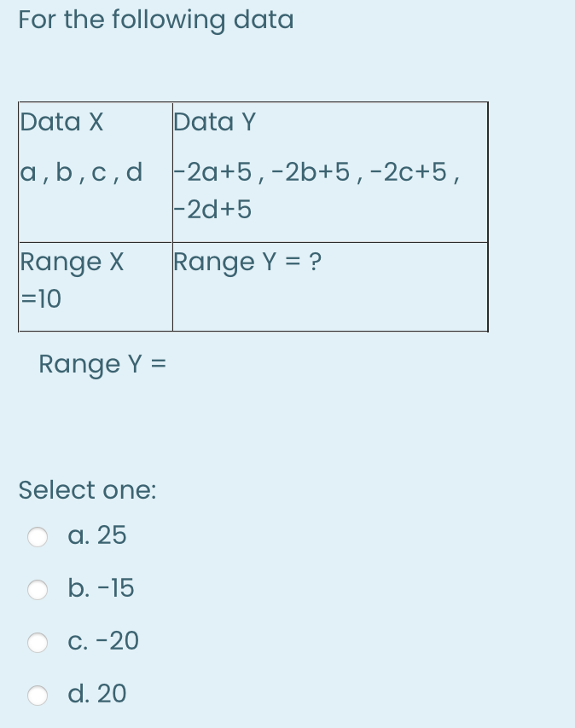Click the 'Range Y = ?' table cell
Viewport: 575px width, 728px height.
click(x=247, y=262)
